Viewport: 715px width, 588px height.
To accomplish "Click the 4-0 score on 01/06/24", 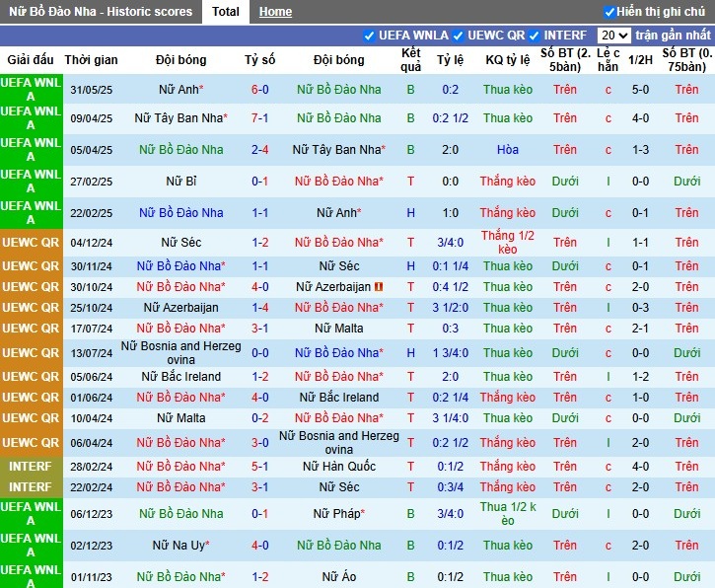I will (260, 398).
